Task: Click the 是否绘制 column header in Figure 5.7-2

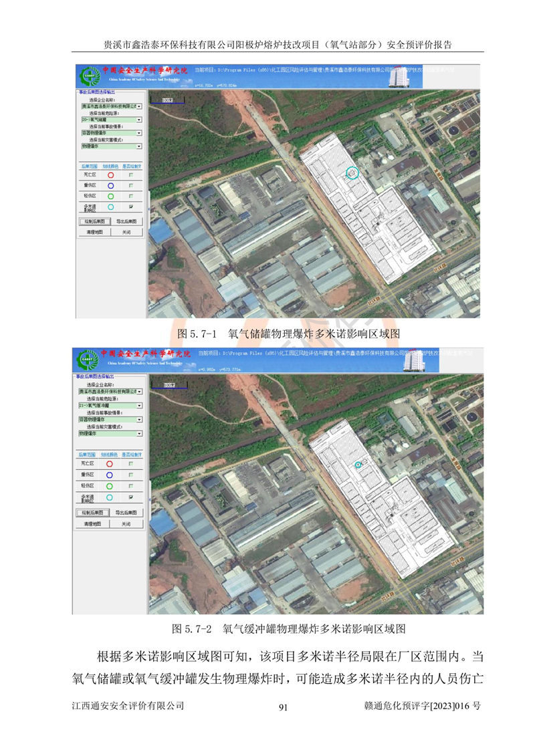Action: click(131, 455)
